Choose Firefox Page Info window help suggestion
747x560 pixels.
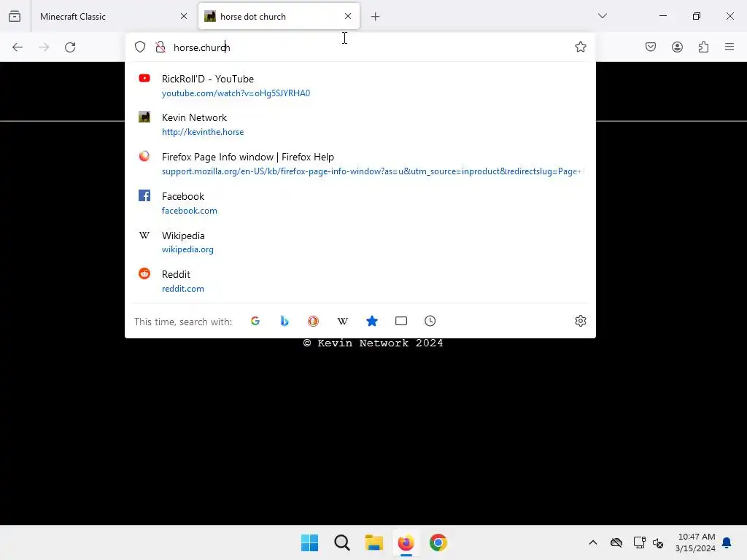coord(360,164)
